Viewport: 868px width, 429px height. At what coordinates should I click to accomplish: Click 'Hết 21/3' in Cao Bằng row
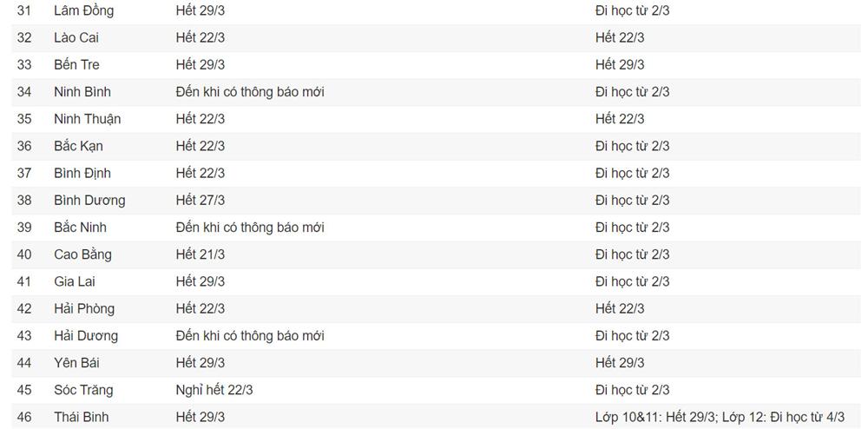click(200, 254)
